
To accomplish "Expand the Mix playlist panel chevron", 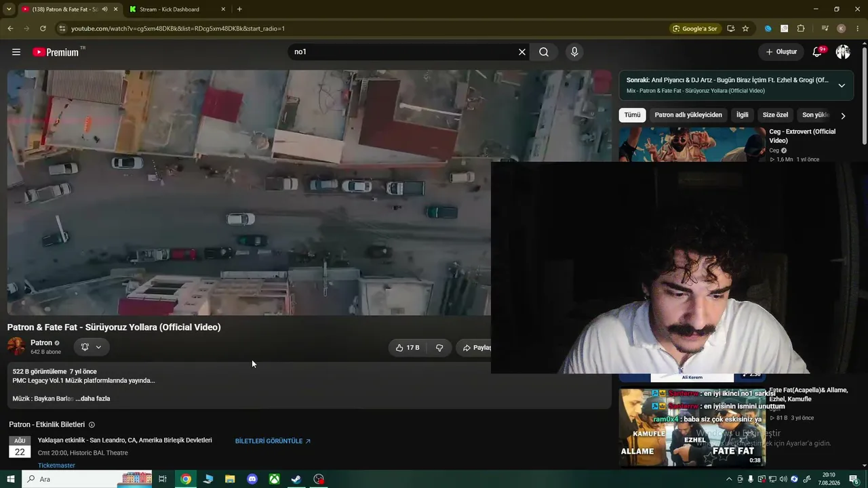I will point(842,85).
